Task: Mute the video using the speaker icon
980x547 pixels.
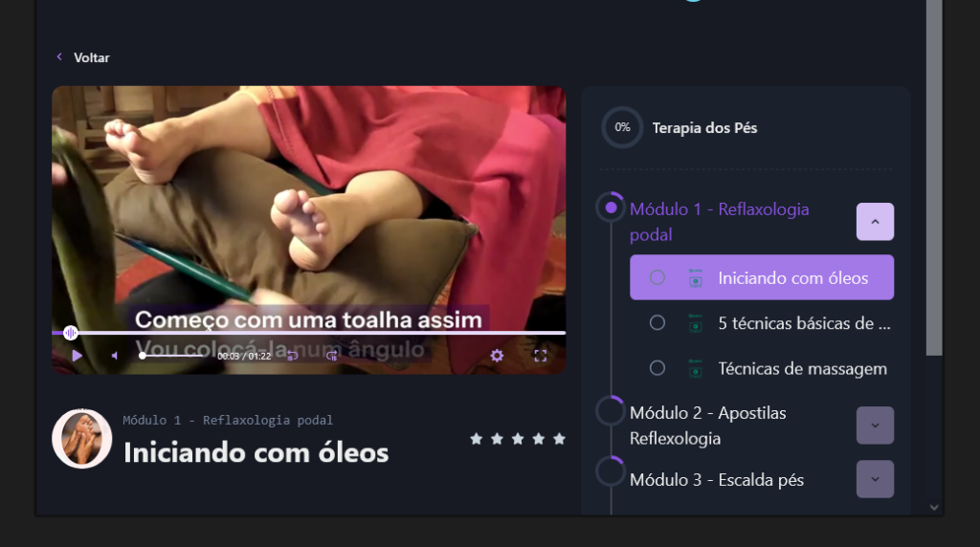Action: (115, 356)
